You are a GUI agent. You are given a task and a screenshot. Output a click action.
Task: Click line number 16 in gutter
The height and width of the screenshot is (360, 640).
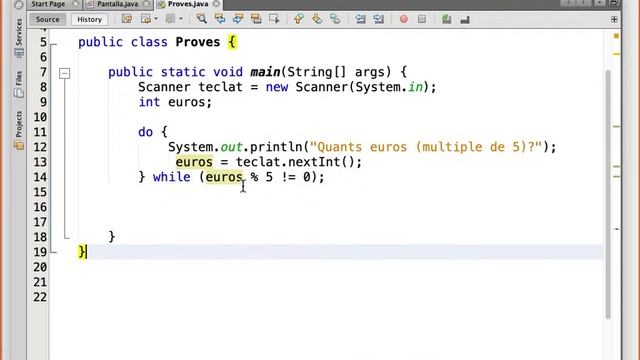point(40,207)
